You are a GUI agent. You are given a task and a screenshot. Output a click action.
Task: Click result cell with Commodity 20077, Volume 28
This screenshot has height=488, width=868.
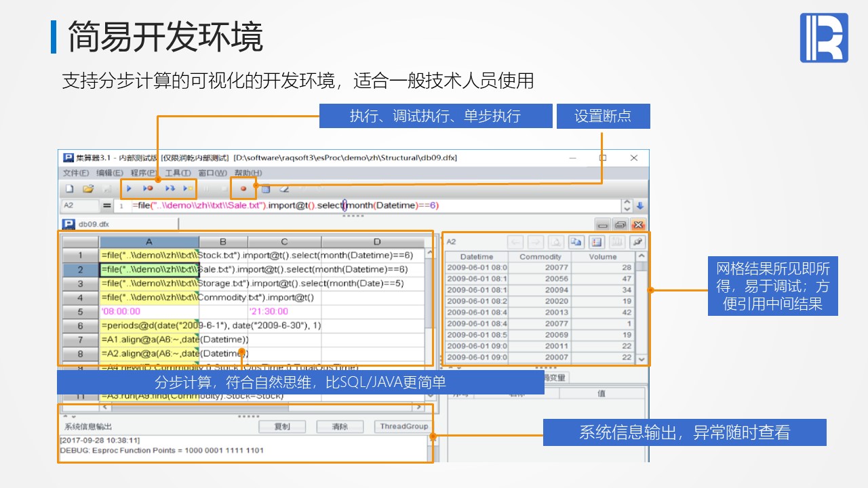pyautogui.click(x=540, y=268)
